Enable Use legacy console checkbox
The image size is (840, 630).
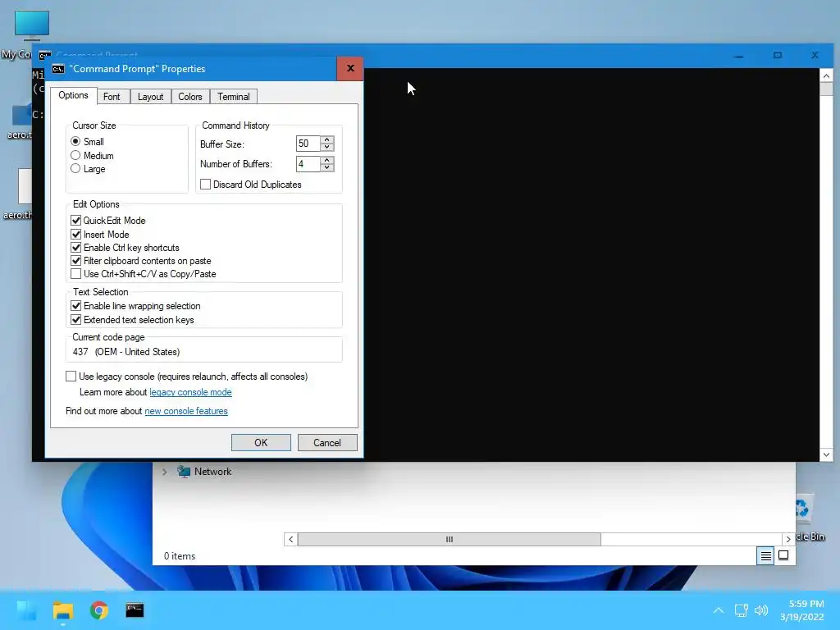pos(71,376)
